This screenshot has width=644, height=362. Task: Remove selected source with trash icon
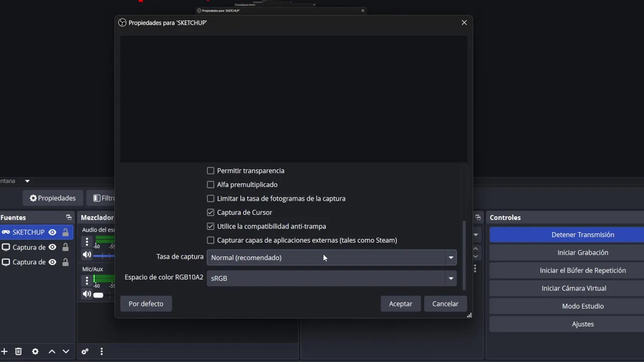19,351
